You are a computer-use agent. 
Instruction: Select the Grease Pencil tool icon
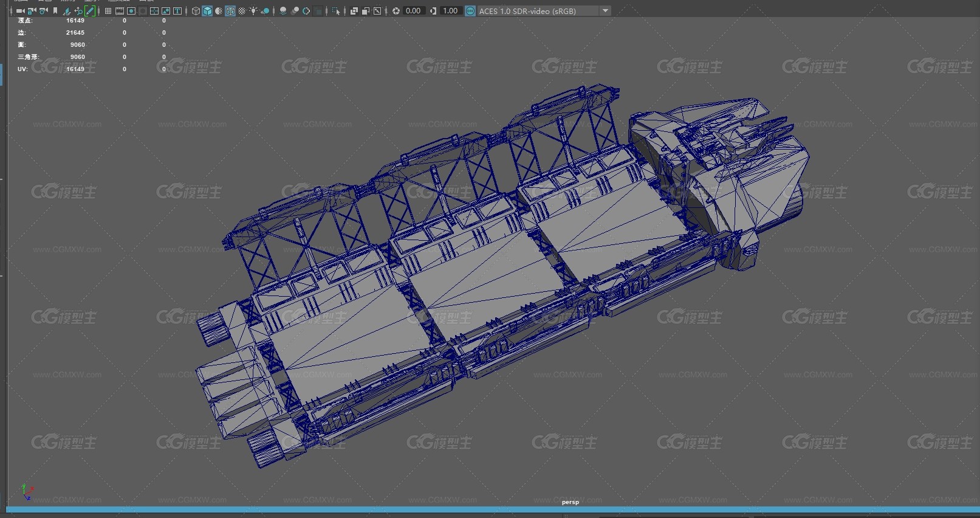click(90, 11)
